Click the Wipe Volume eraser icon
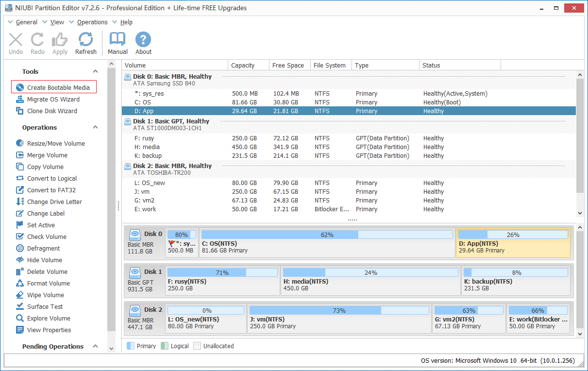 pos(20,295)
